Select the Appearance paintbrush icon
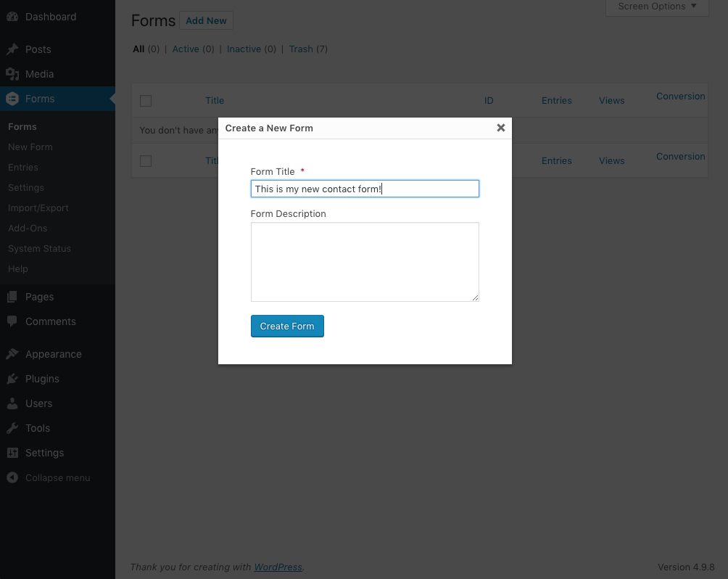 12,353
